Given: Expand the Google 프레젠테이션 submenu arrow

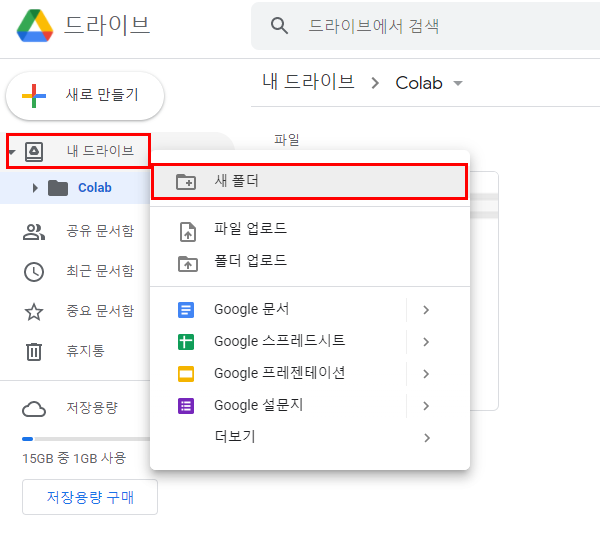Looking at the screenshot, I should point(426,374).
